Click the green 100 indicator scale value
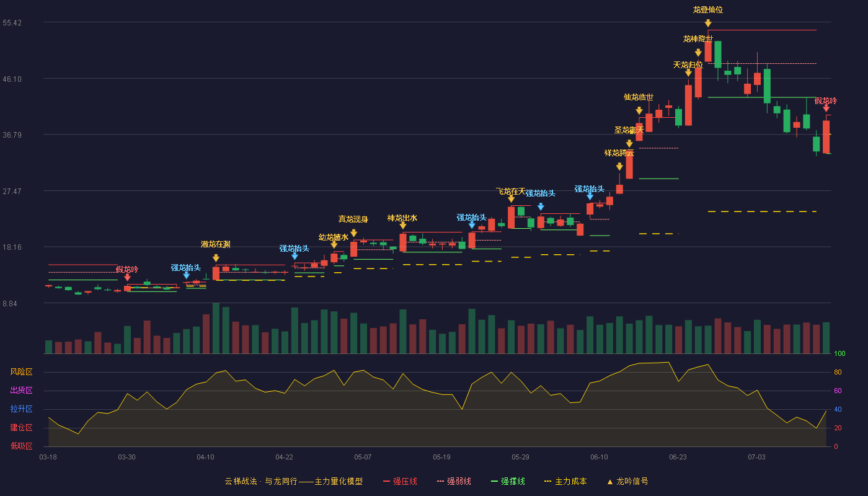868x496 pixels. coord(839,354)
